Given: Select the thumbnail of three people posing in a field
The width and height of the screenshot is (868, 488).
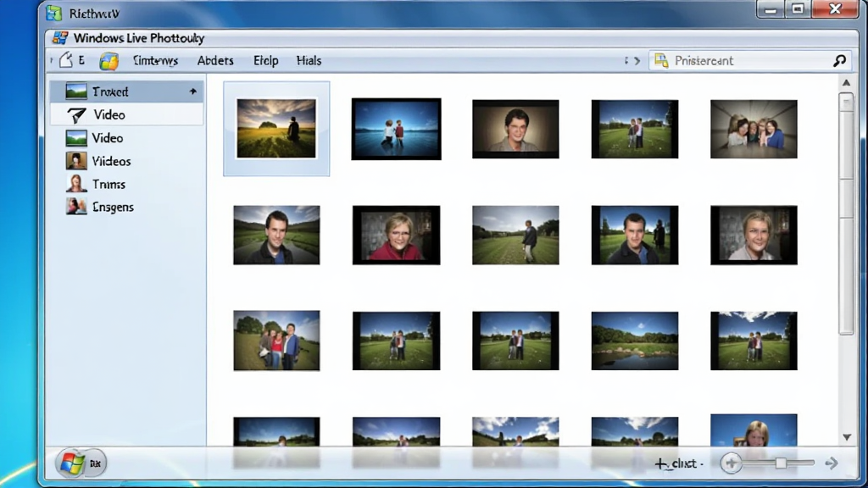Looking at the screenshot, I should click(276, 341).
